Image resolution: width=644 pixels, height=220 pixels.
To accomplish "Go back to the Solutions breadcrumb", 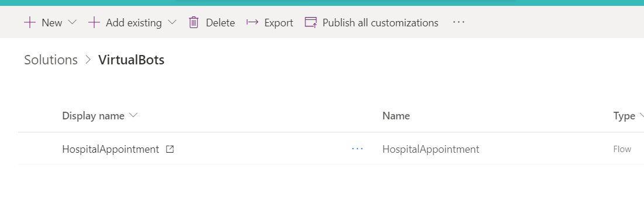I will pyautogui.click(x=51, y=60).
